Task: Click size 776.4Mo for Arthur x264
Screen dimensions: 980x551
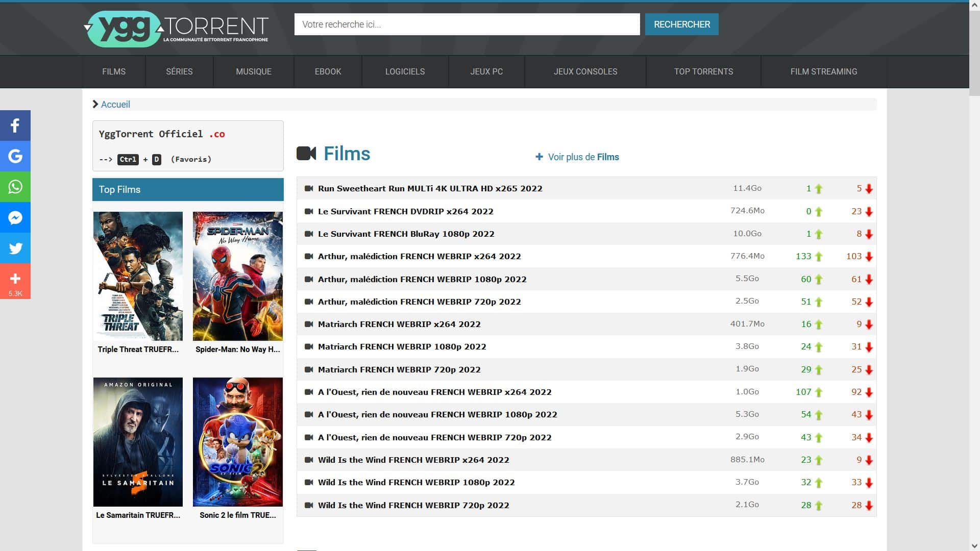Action: point(747,256)
